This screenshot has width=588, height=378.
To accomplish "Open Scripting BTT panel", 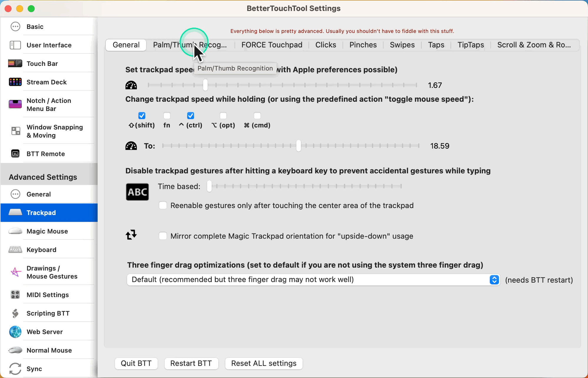I will [48, 313].
